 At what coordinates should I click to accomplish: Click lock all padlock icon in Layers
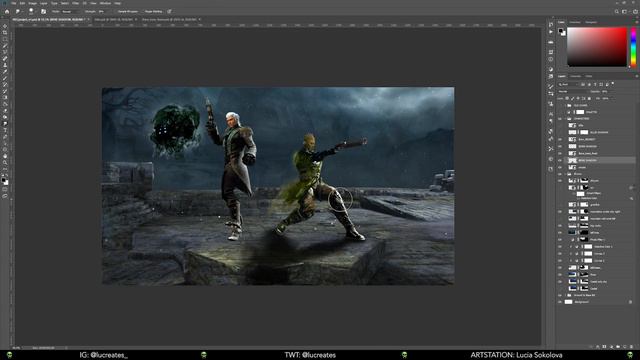(589, 98)
